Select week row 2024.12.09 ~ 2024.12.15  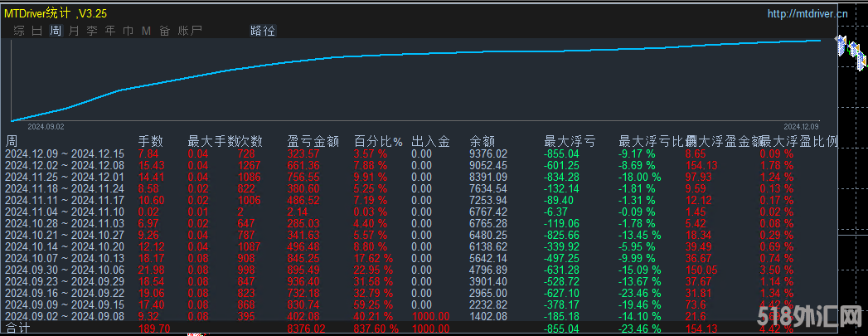click(x=420, y=153)
